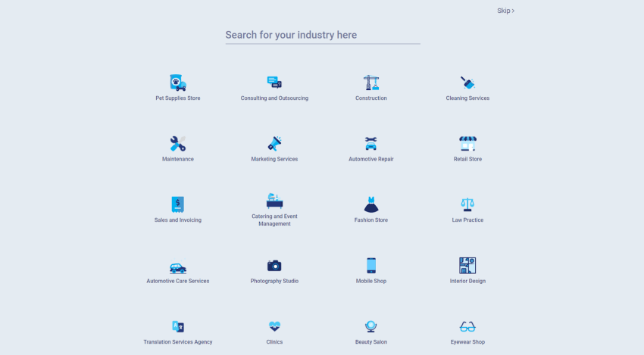Click the Retail Store label
The image size is (644, 355).
coord(467,159)
